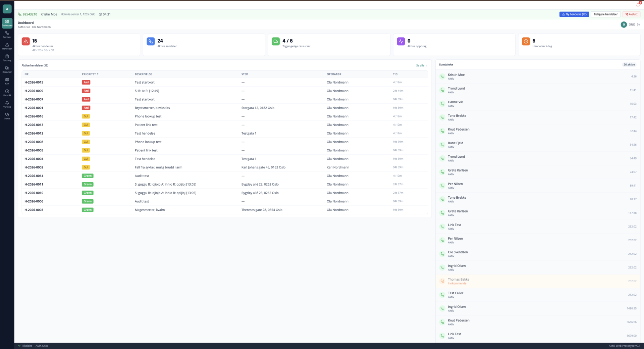
Task: Click the logout icon next to ONO
Action: pos(639,24)
